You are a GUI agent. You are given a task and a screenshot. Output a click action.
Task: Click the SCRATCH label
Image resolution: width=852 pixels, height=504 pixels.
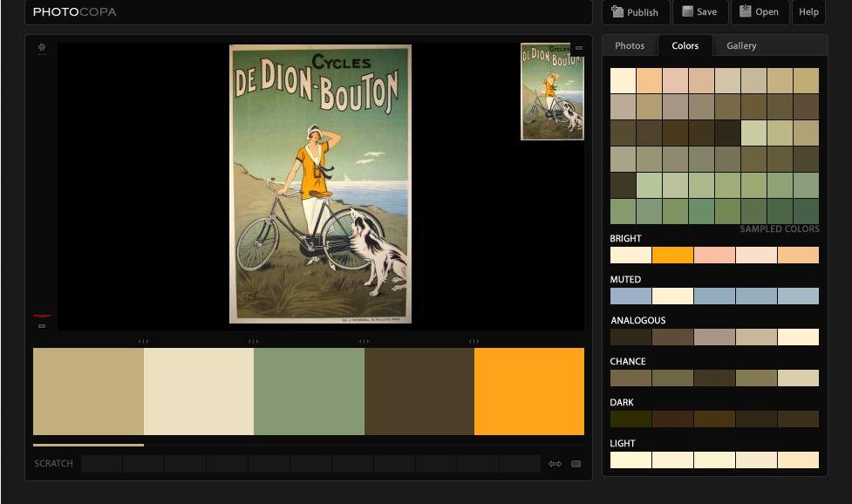[53, 464]
